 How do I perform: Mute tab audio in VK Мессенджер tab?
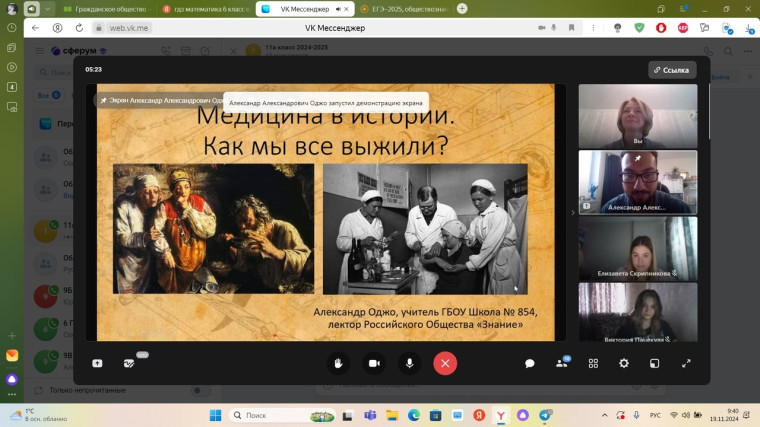tap(338, 9)
